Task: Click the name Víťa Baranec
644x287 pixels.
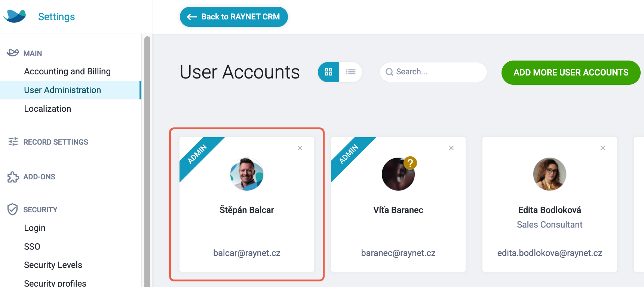Action: pos(398,210)
